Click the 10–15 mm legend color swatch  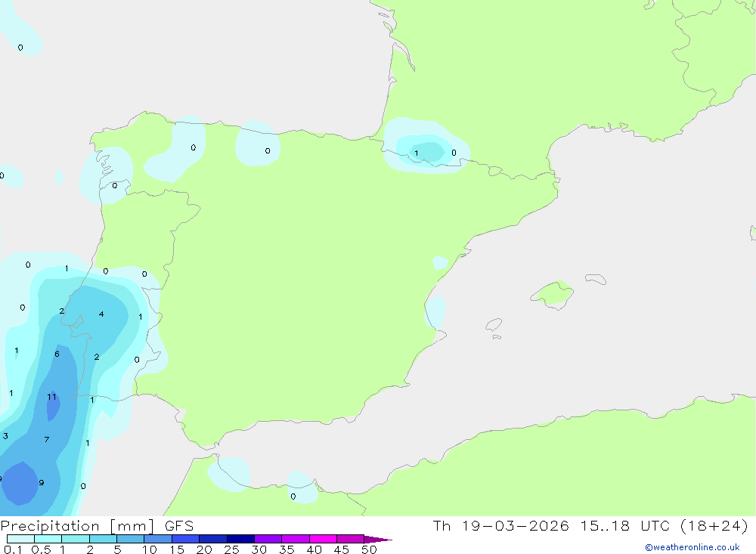pyautogui.click(x=158, y=539)
